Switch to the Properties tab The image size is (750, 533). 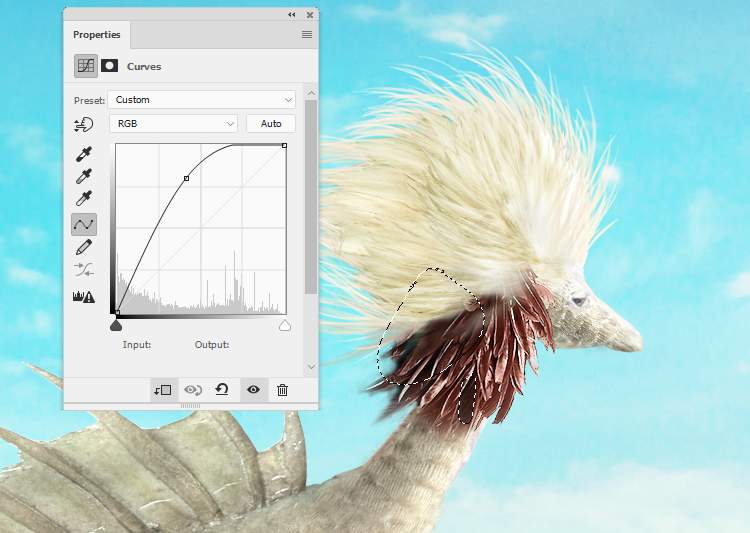coord(96,35)
